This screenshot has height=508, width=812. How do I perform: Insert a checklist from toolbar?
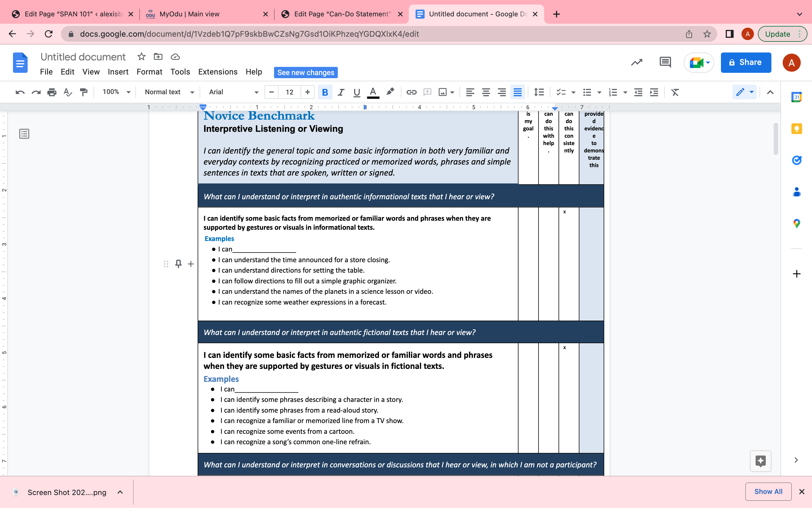tap(561, 92)
